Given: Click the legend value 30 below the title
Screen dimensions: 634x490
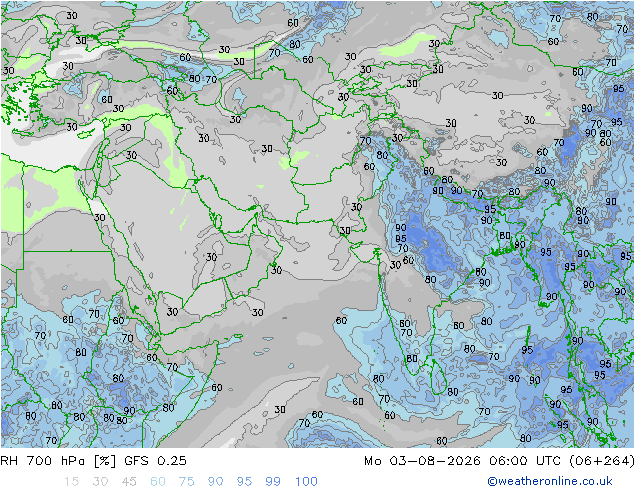Looking at the screenshot, I should (x=100, y=482).
